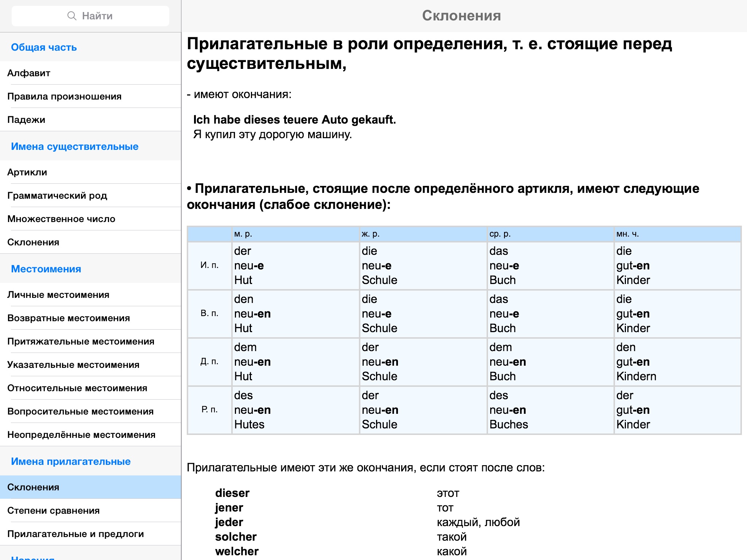Open Множественное число
The image size is (747, 560).
click(90, 219)
